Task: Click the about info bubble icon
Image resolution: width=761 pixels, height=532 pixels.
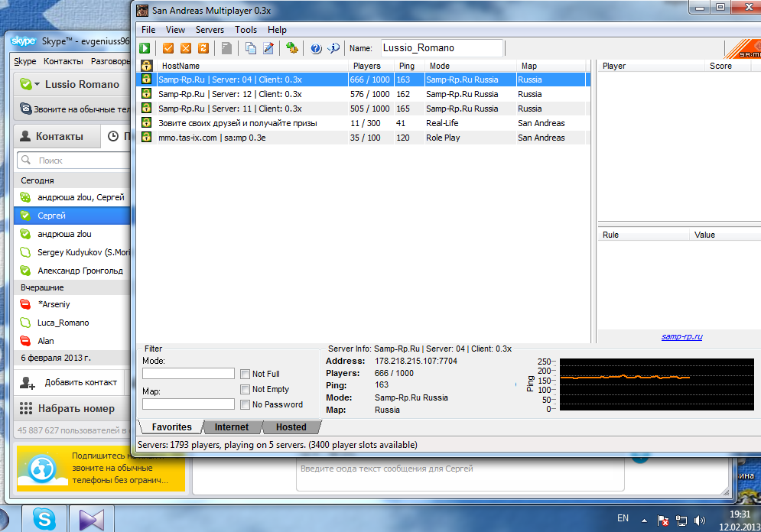Action: (333, 48)
